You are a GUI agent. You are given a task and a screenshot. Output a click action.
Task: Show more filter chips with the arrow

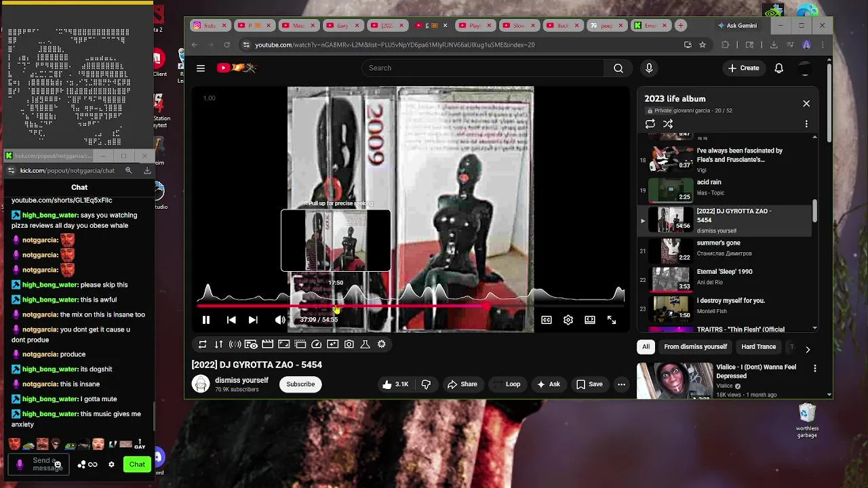click(x=807, y=349)
